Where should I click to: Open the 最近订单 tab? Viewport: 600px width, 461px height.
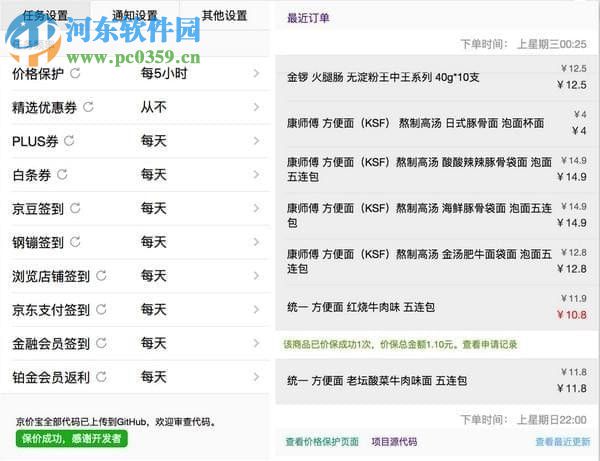(308, 18)
